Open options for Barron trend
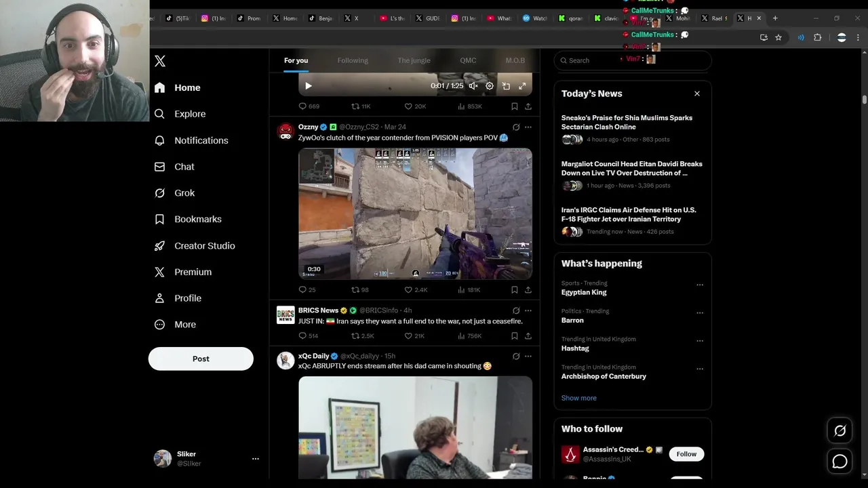 pos(700,312)
